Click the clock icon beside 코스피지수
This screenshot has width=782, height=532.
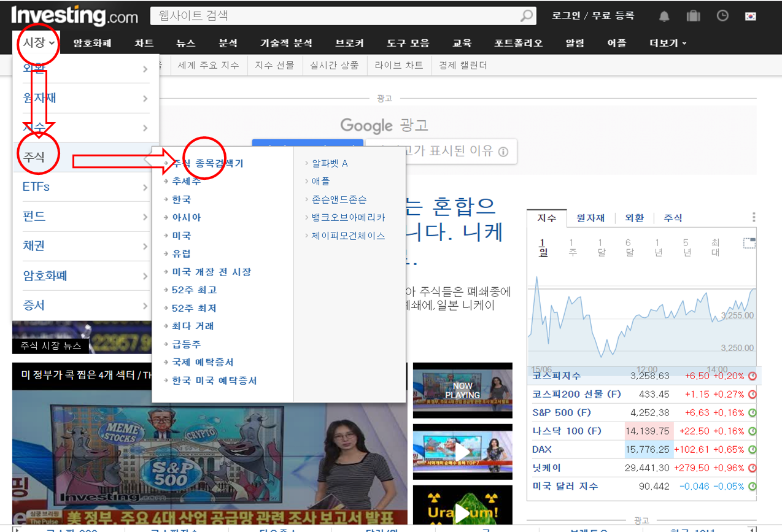click(752, 376)
